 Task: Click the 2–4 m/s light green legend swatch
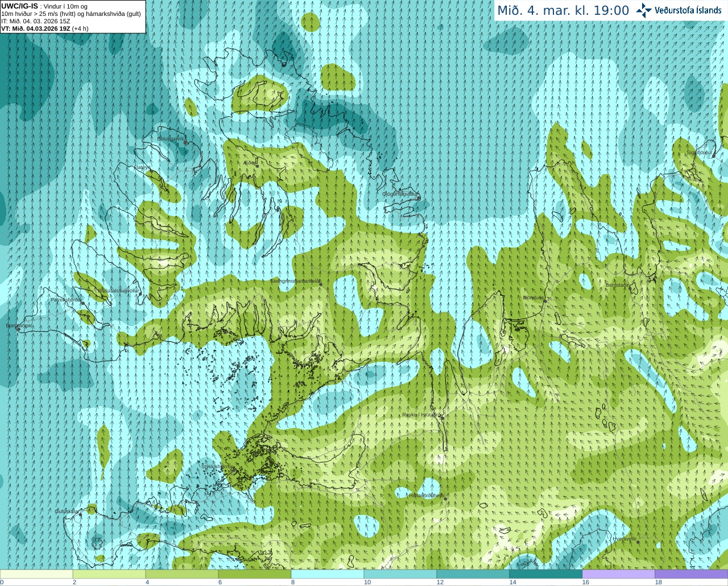click(109, 574)
